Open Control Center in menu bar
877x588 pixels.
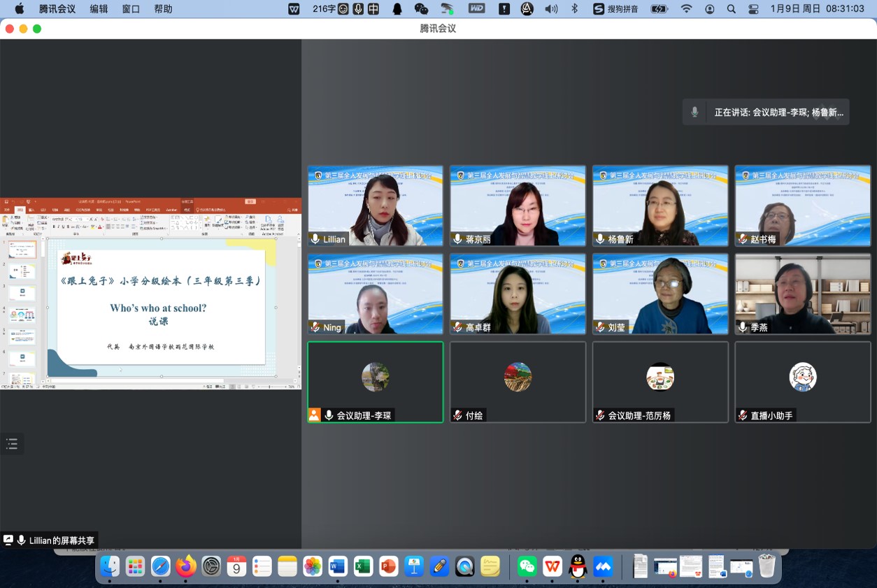[753, 9]
